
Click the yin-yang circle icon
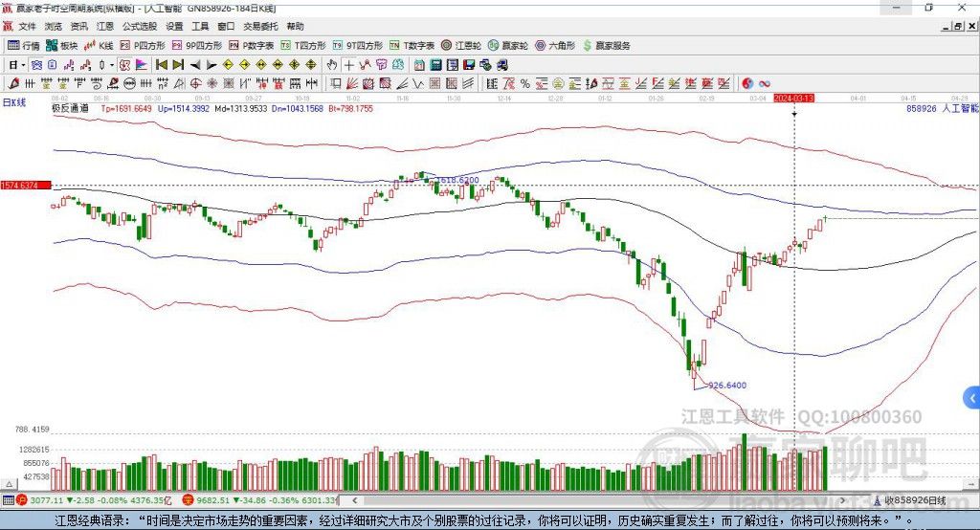(x=747, y=83)
